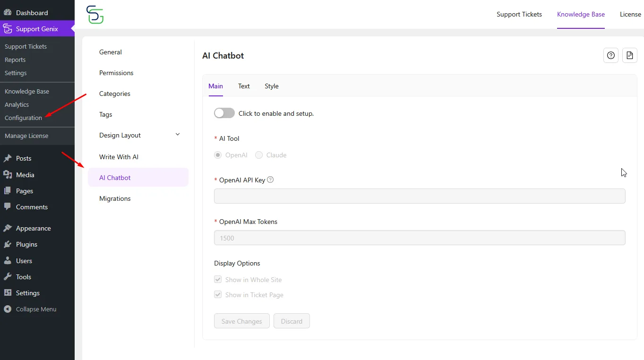The width and height of the screenshot is (644, 360).
Task: Switch to the Style tab
Action: point(271,86)
